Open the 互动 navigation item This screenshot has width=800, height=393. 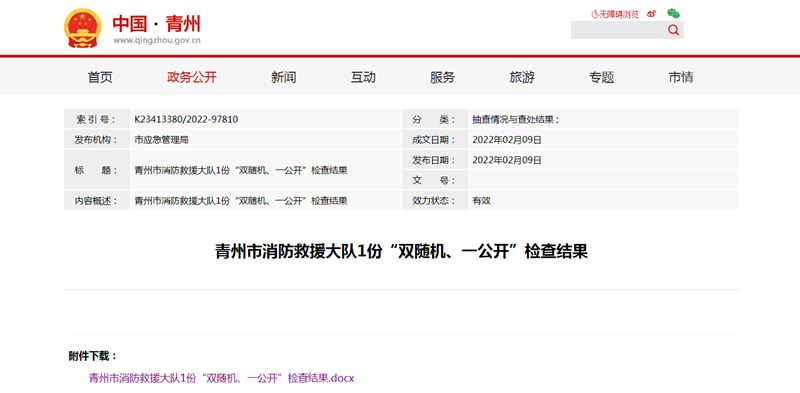(363, 78)
